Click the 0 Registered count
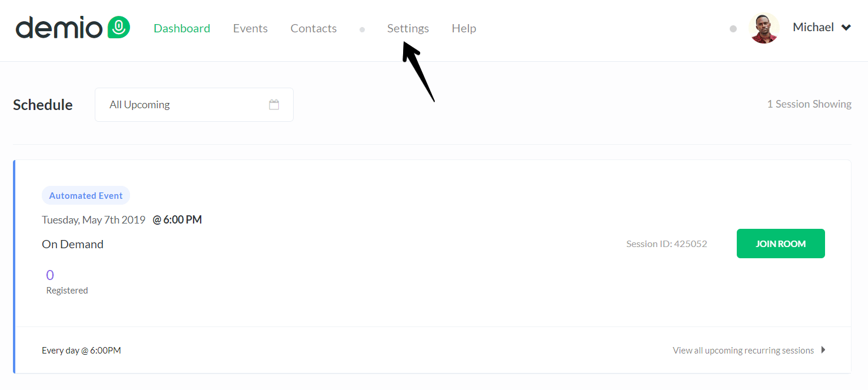The height and width of the screenshot is (390, 868). [67, 282]
